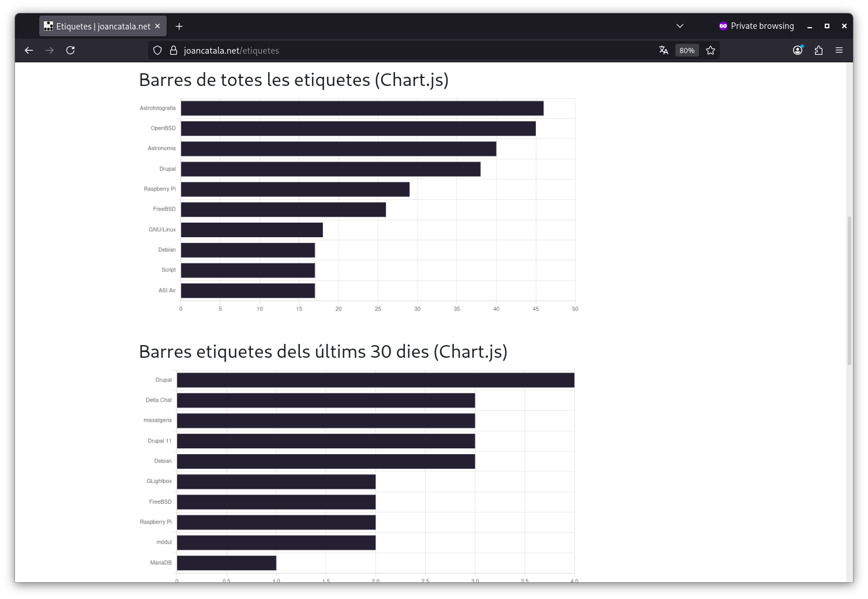Close the Etiquetes tab

click(157, 26)
